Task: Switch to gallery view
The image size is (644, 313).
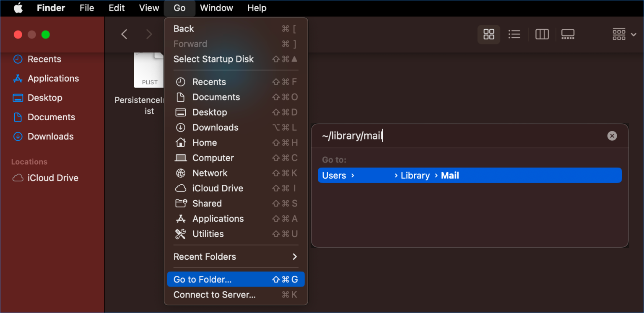Action: 568,34
